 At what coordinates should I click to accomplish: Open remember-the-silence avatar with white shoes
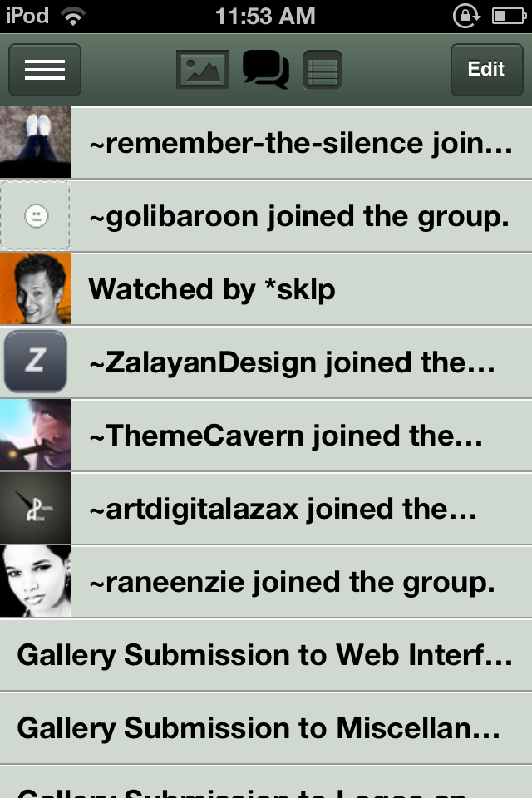coord(36,142)
